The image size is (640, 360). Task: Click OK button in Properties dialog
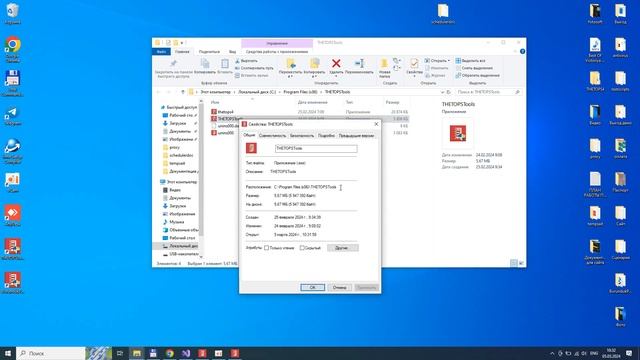[x=313, y=287]
